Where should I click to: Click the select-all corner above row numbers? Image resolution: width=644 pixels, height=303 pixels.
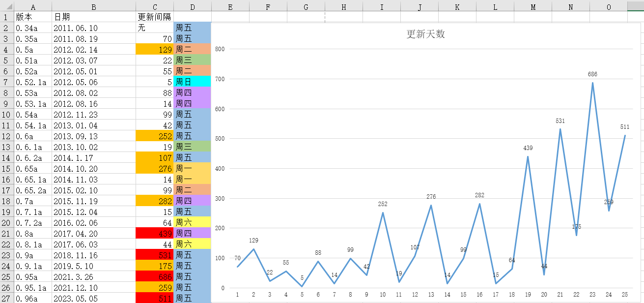coord(6,7)
